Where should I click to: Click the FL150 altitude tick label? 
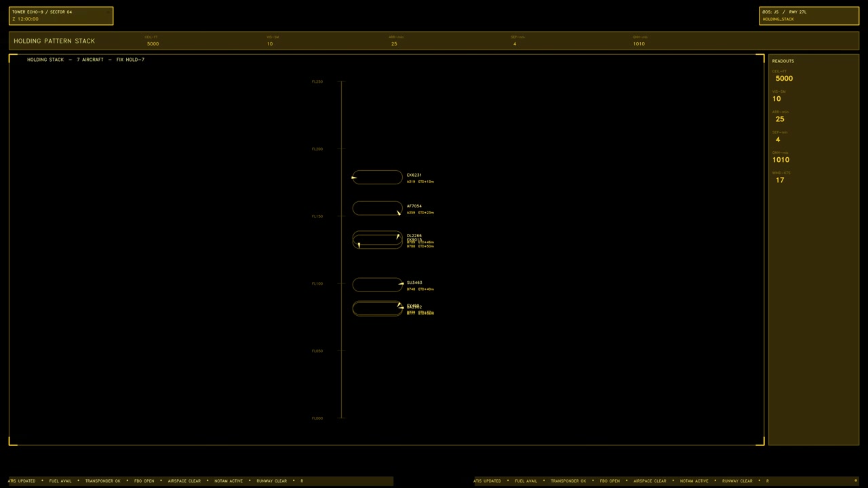pyautogui.click(x=317, y=216)
